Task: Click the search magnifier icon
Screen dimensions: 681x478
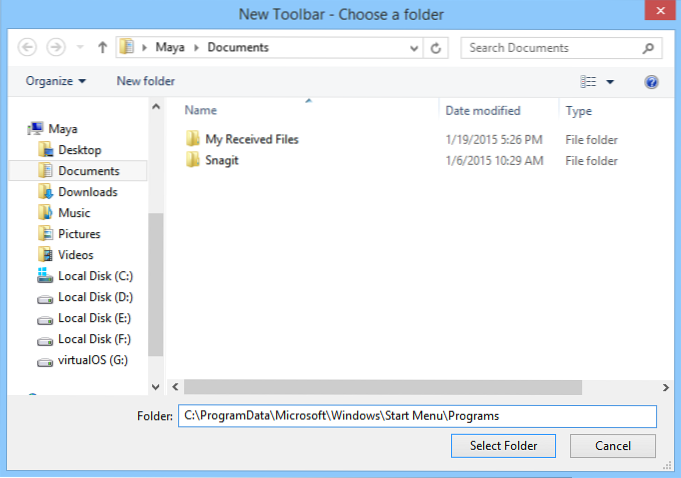Action: [x=648, y=48]
